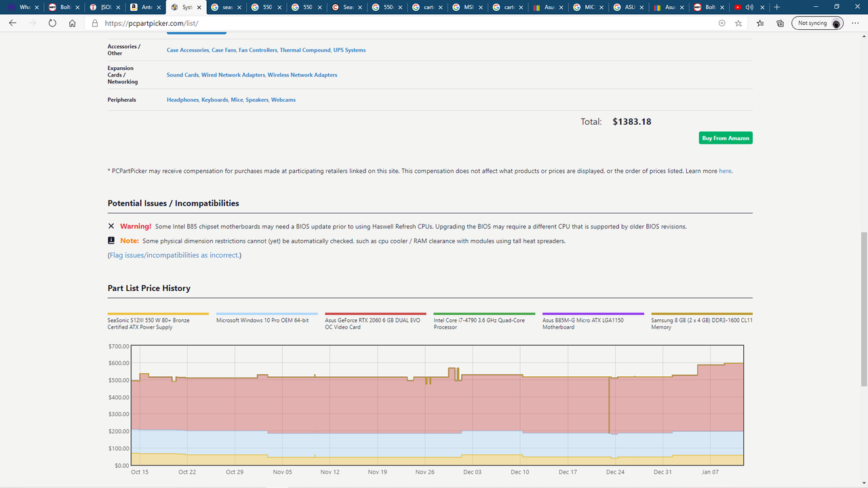Close the Amazon Ante tab
The image size is (868, 488).
click(x=157, y=7)
